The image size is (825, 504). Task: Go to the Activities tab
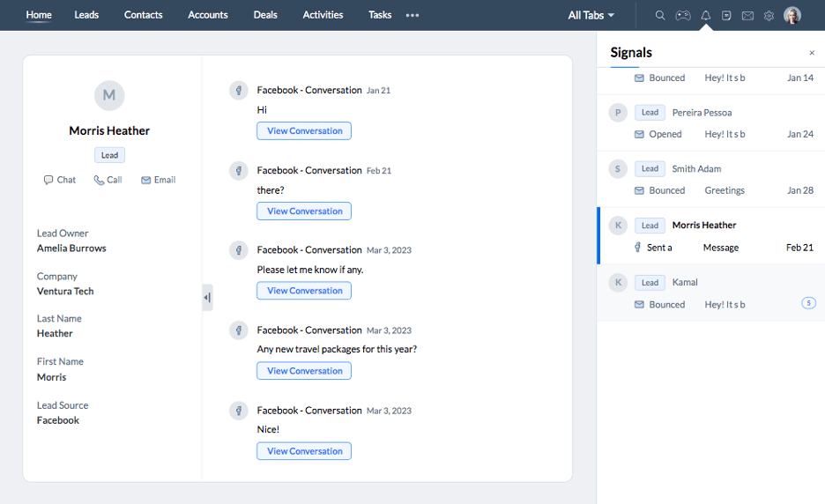[x=323, y=15]
